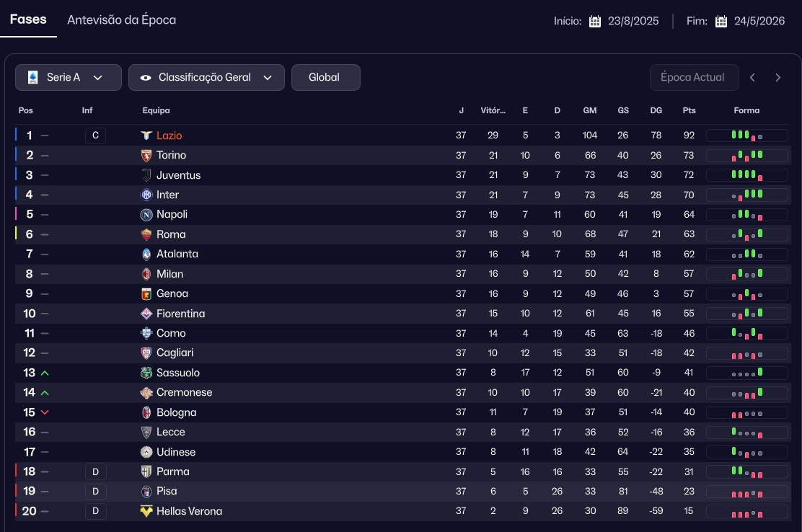This screenshot has height=532, width=802.
Task: Click the Napoli team badge
Action: point(146,215)
